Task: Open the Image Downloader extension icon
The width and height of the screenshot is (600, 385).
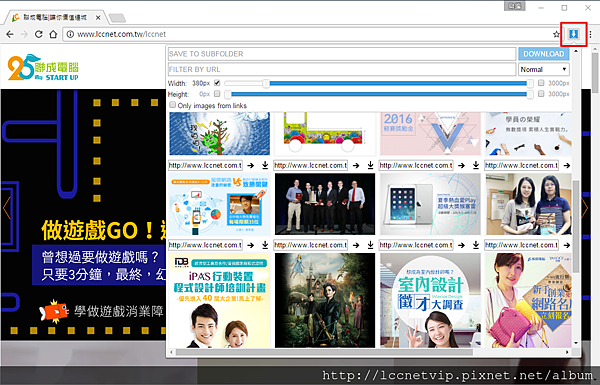Action: pos(573,34)
